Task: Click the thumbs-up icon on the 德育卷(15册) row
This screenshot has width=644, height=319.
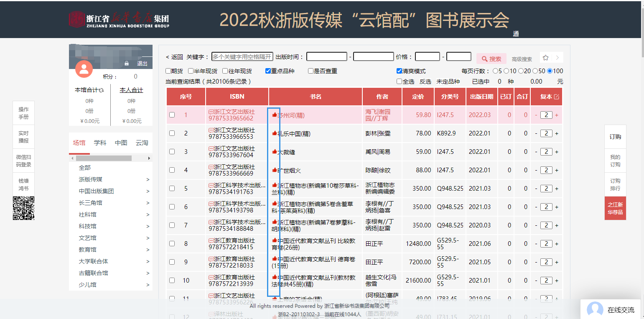Action: (x=275, y=259)
